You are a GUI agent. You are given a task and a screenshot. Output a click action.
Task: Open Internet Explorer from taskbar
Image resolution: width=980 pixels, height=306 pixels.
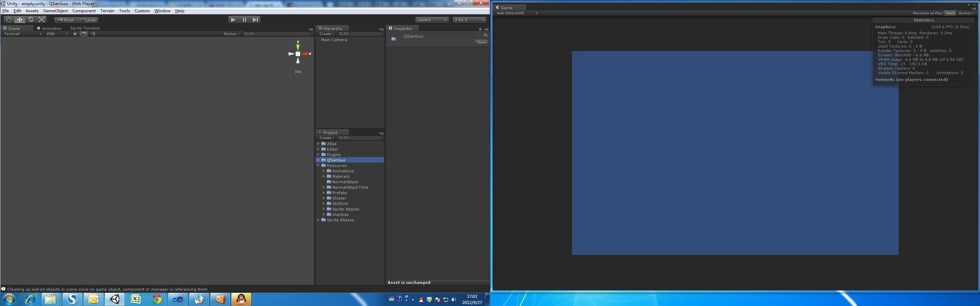tap(30, 300)
